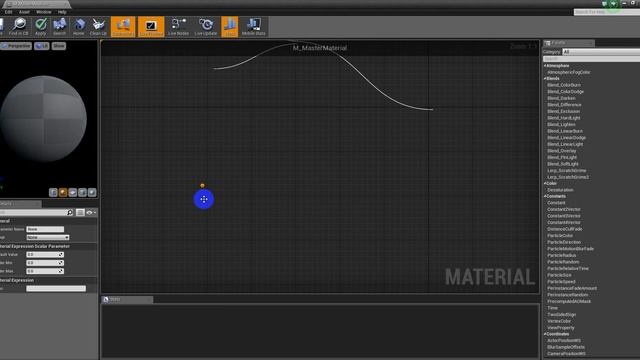The height and width of the screenshot is (360, 640).
Task: Toggle the Stats toolbar button
Action: (x=230, y=27)
